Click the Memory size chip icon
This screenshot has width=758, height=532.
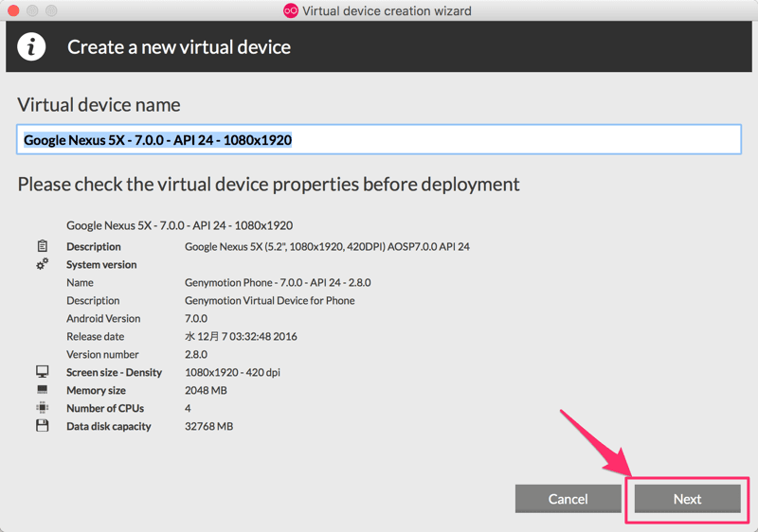(x=43, y=390)
